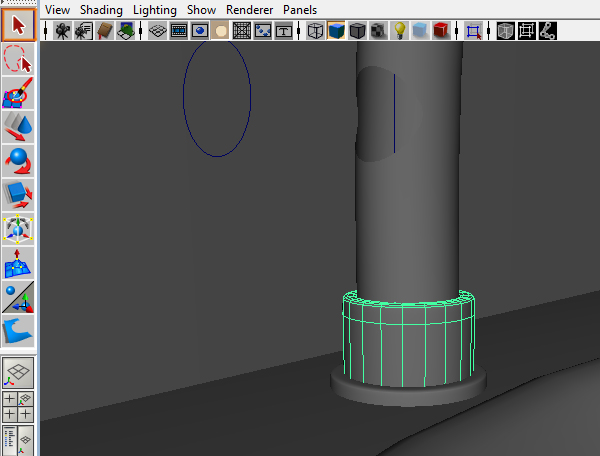Toggle the Safe Action display
Viewport: 600px width, 456px height.
(x=262, y=31)
